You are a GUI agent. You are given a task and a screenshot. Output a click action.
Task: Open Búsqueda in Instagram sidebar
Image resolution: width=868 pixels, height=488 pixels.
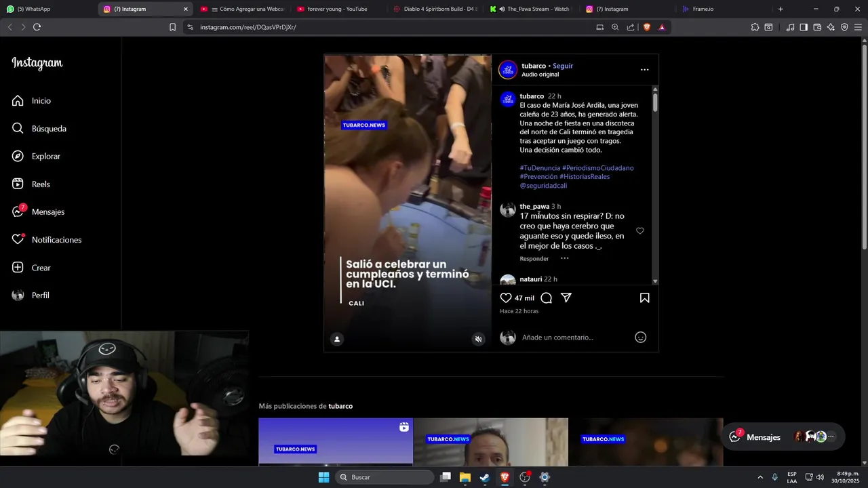pyautogui.click(x=39, y=129)
